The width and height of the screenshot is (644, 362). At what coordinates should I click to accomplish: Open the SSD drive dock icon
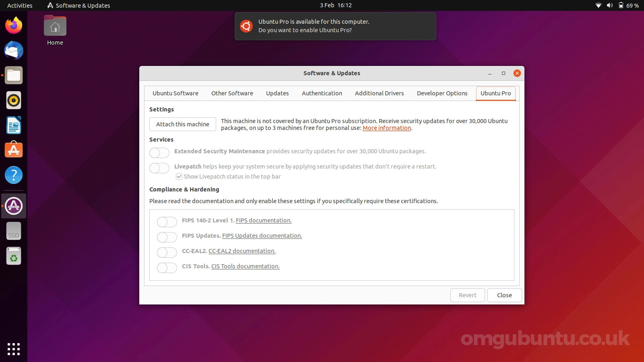[x=14, y=231]
